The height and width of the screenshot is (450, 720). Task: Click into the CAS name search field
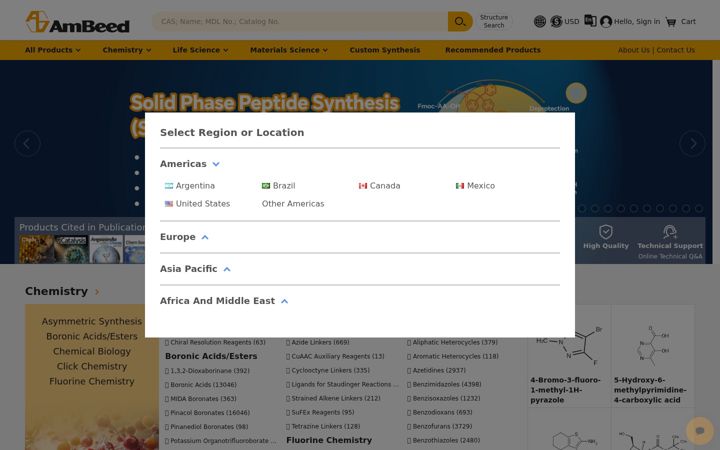[300, 22]
